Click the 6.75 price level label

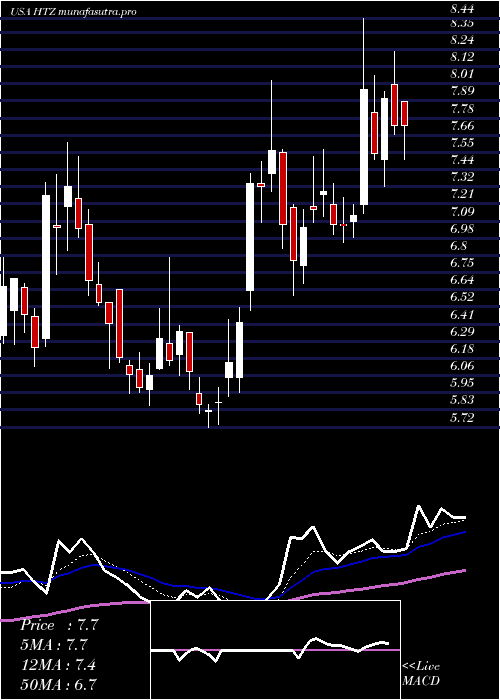click(x=463, y=262)
